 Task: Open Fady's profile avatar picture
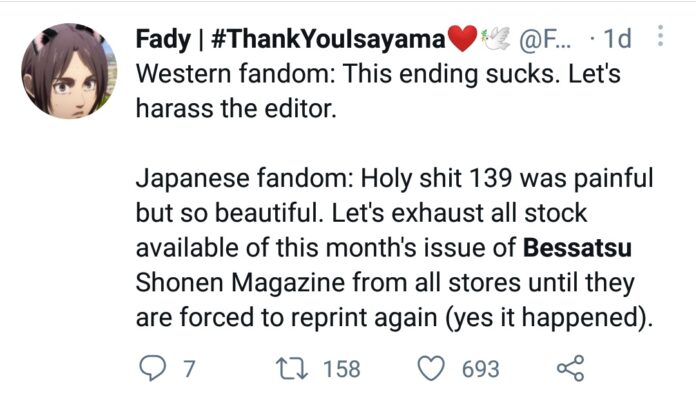pos(69,71)
